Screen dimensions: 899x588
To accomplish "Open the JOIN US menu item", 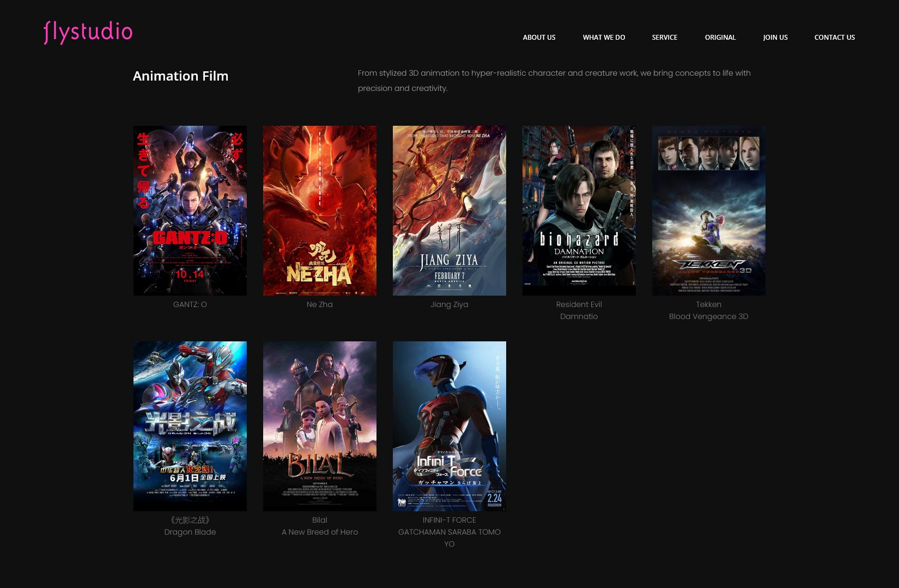I will pyautogui.click(x=775, y=38).
